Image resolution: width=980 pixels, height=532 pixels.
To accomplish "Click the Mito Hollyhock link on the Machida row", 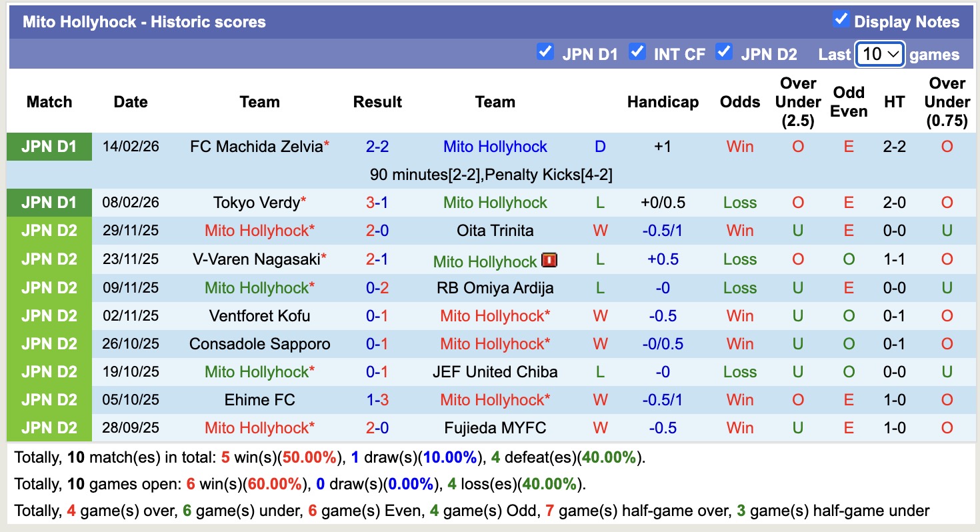I will (x=495, y=147).
